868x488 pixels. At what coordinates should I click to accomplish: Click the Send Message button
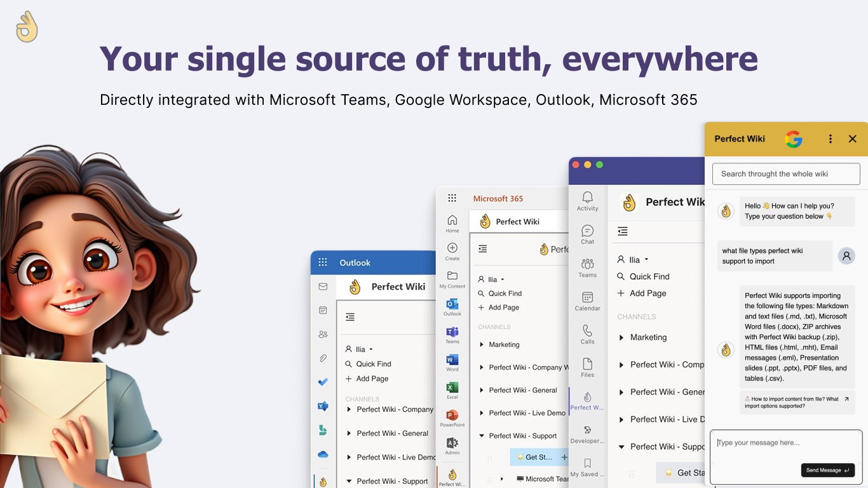click(828, 470)
